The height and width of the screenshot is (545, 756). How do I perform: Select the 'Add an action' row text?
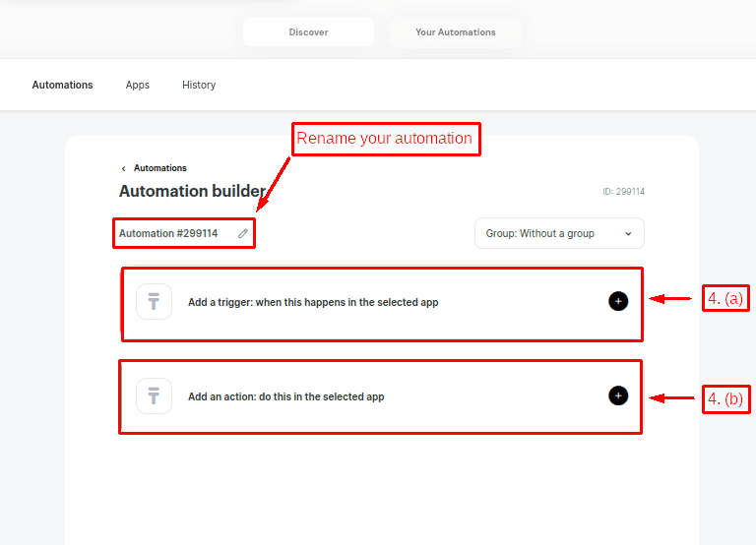coord(285,396)
